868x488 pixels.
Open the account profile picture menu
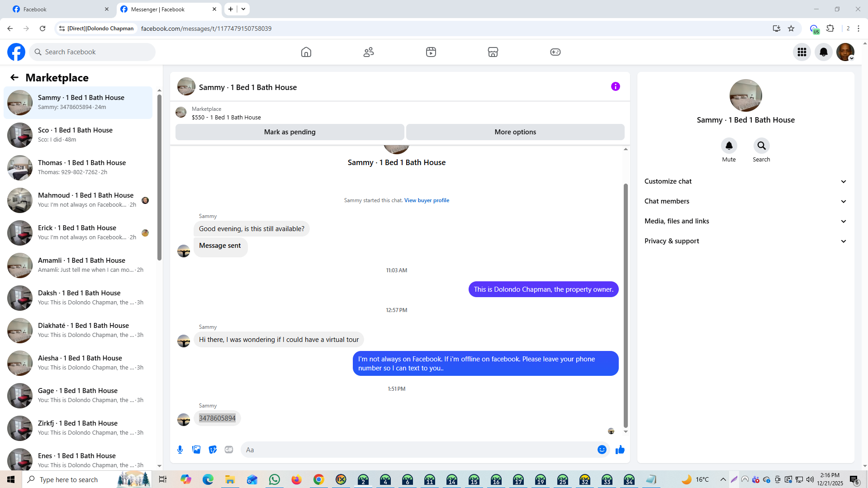845,52
